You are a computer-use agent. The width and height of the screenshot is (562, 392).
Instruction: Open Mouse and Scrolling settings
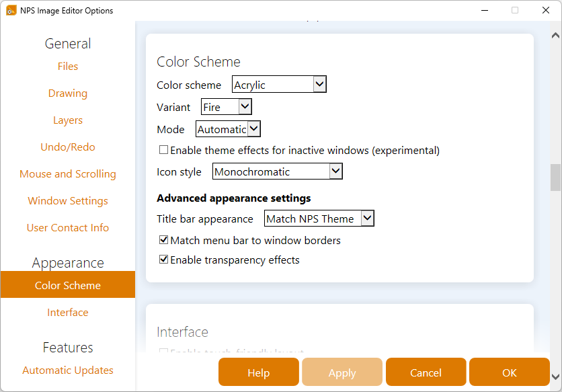coord(68,174)
